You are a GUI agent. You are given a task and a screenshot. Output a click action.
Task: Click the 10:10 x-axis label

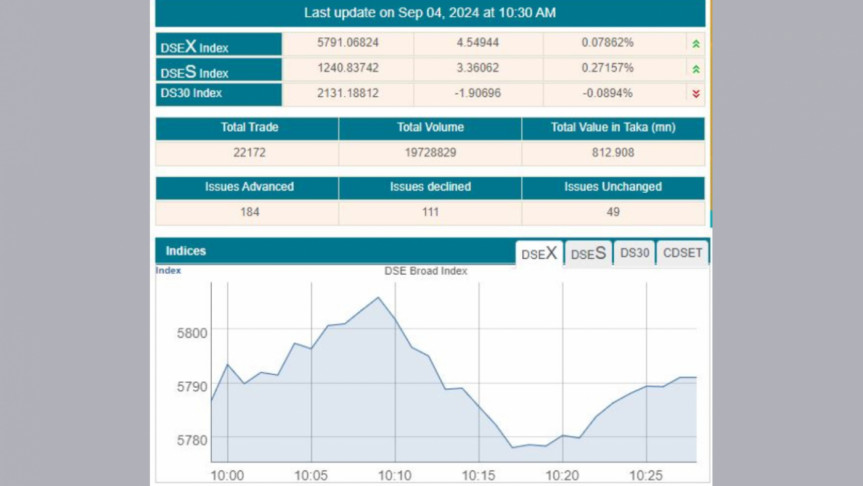pos(395,475)
